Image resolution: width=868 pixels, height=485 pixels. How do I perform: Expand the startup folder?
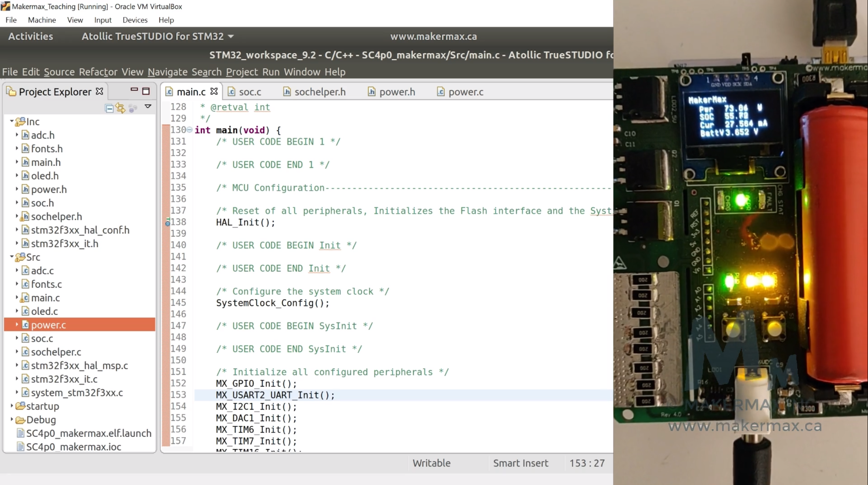pos(11,406)
